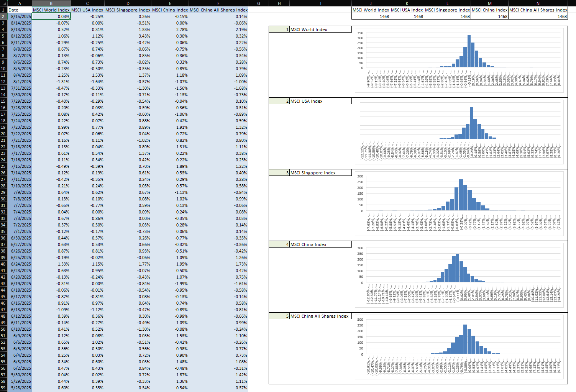Select the MSCI World Index histogram chart
The image size is (576, 392).
[459, 60]
